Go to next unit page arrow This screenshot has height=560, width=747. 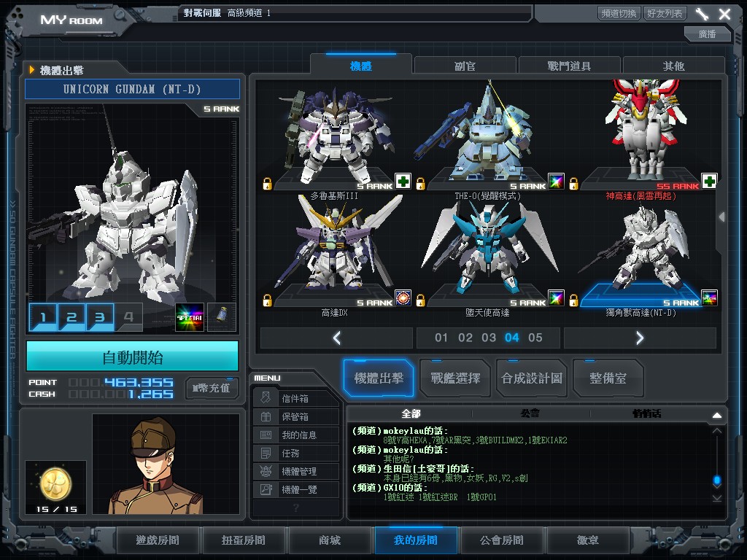(640, 338)
